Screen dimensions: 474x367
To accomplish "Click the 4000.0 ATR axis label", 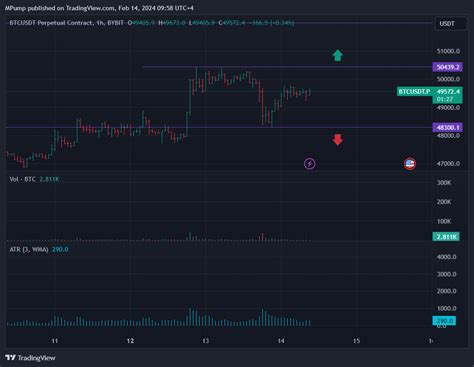I will point(446,257).
